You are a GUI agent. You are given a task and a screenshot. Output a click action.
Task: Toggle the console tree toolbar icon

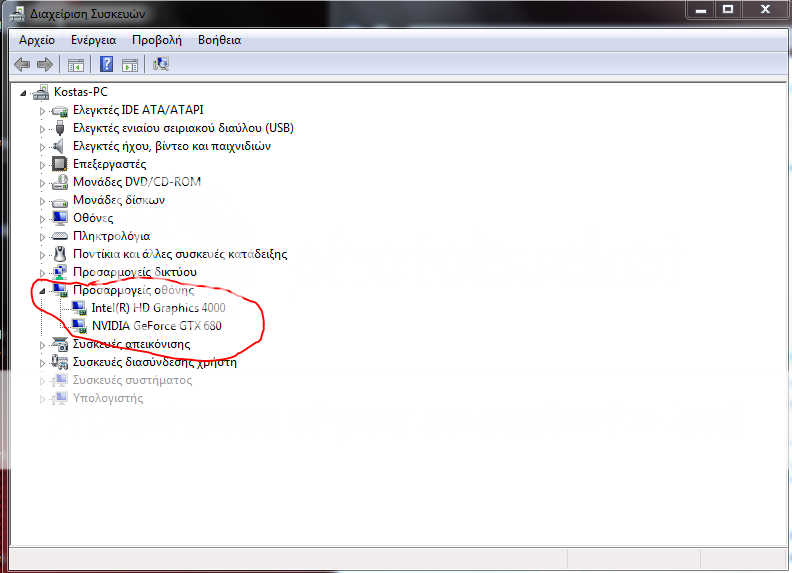75,65
